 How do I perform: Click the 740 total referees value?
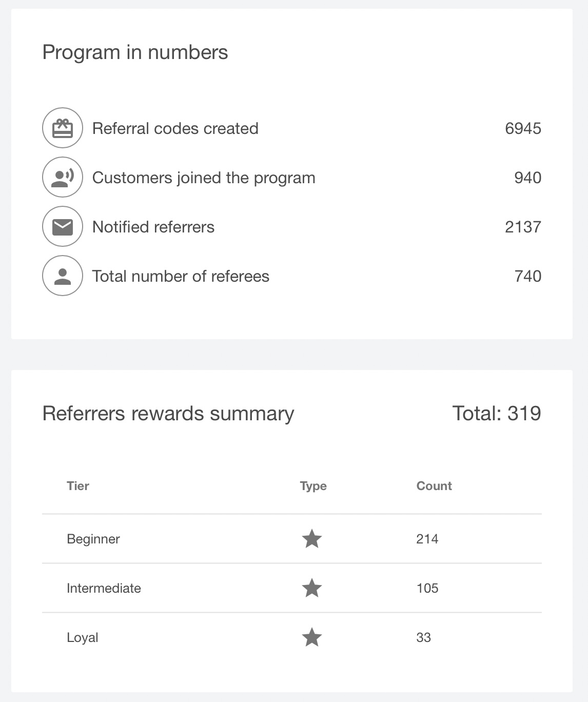(x=527, y=276)
